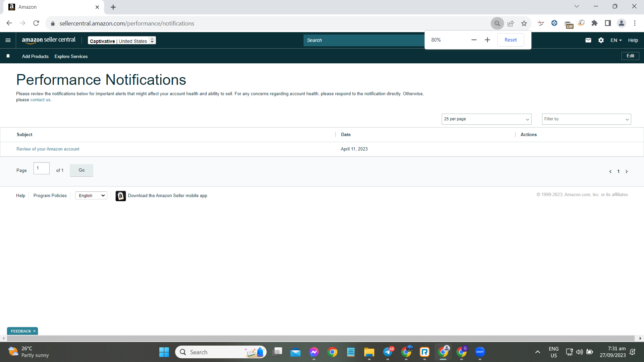Open Messenger from taskbar

(314, 352)
